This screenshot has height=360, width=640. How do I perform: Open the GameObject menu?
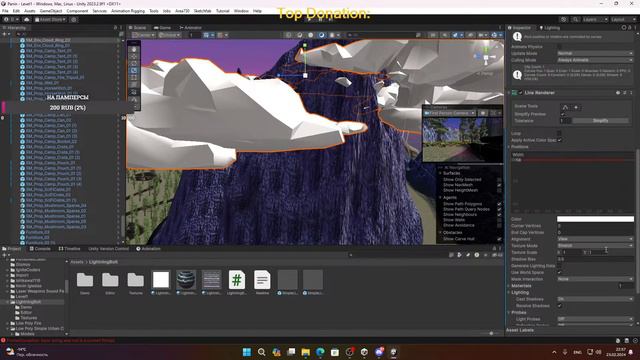[x=51, y=11]
